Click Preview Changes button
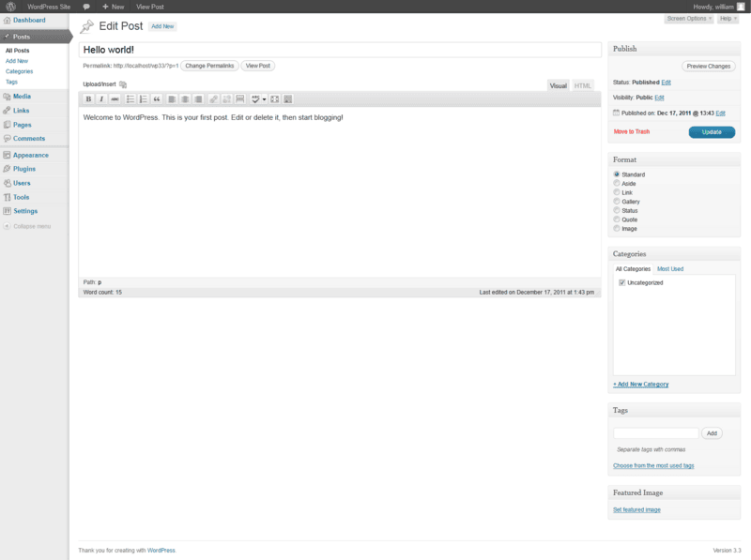 coord(709,66)
